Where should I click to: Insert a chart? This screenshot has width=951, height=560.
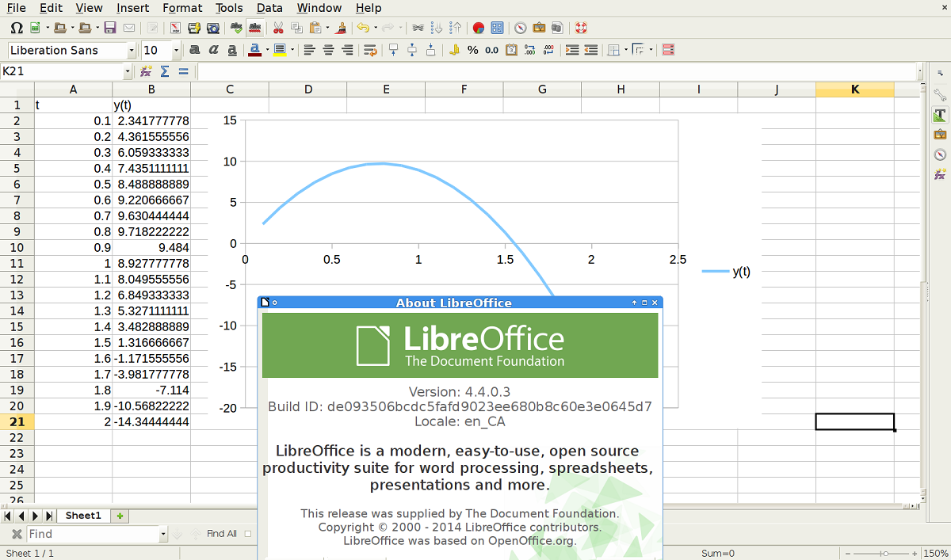479,28
